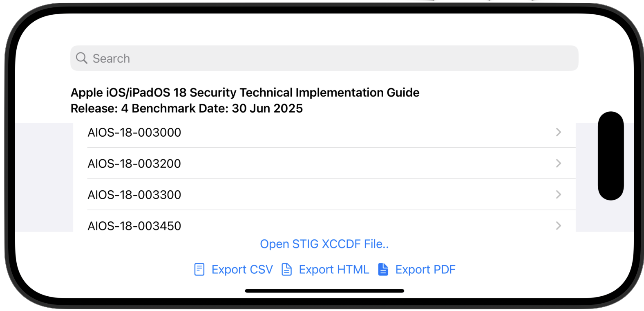Tap the Export HTML text button
This screenshot has height=311, width=644.
[x=334, y=270]
